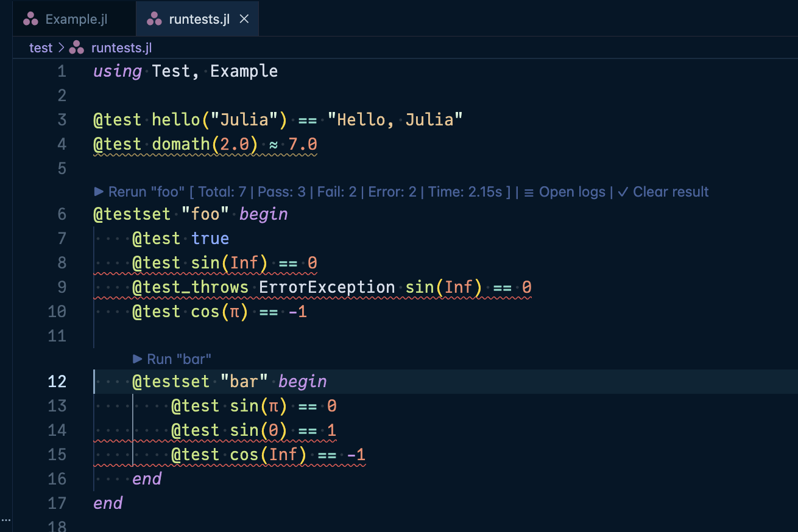Click the "@test cos(Inf) == -1" line
This screenshot has height=532, width=798.
269,455
